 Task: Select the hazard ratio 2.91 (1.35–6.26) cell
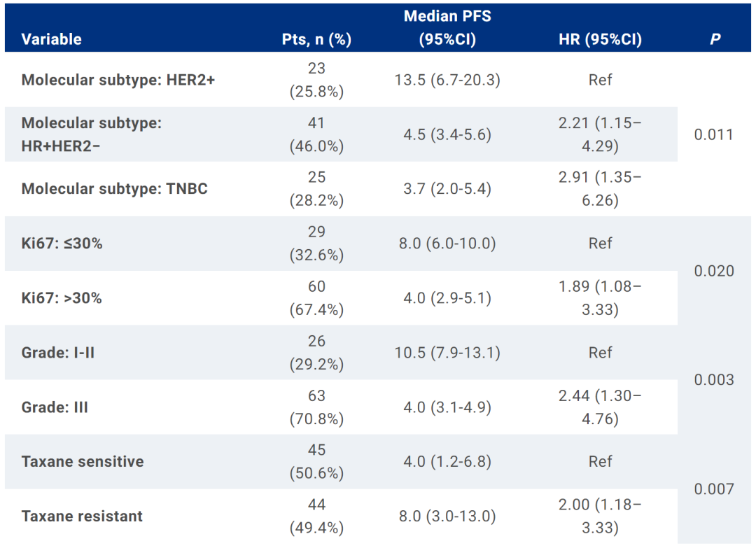(x=600, y=189)
